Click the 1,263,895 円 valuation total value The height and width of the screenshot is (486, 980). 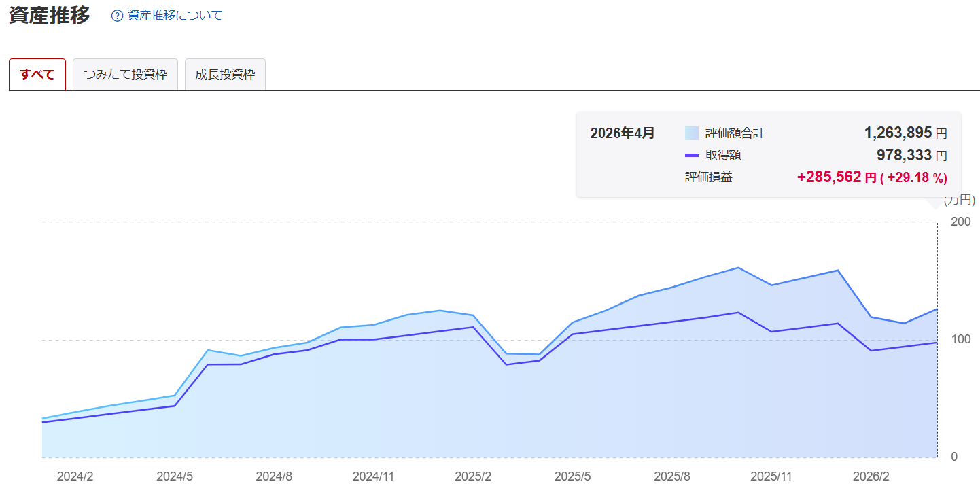(905, 133)
